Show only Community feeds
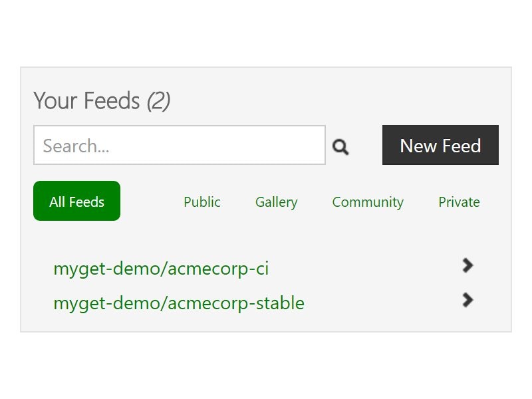 pos(368,201)
